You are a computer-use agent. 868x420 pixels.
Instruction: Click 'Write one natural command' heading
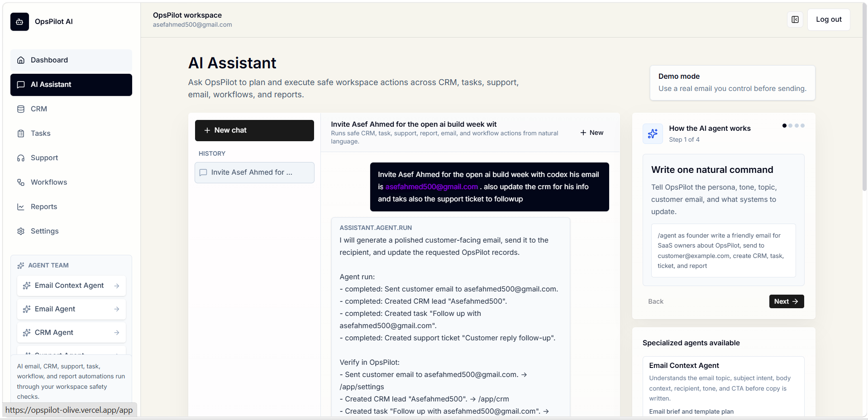(712, 170)
